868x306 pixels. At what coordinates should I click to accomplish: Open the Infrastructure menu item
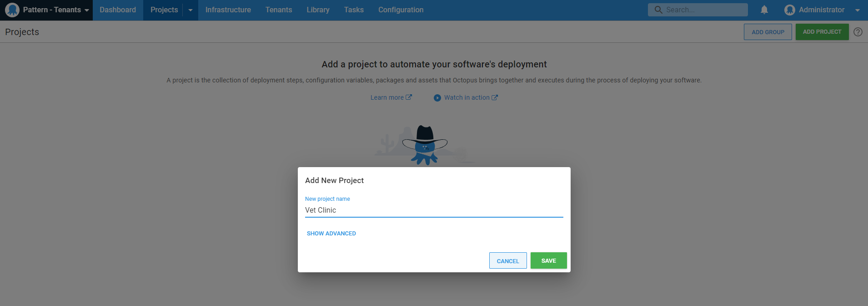point(228,10)
